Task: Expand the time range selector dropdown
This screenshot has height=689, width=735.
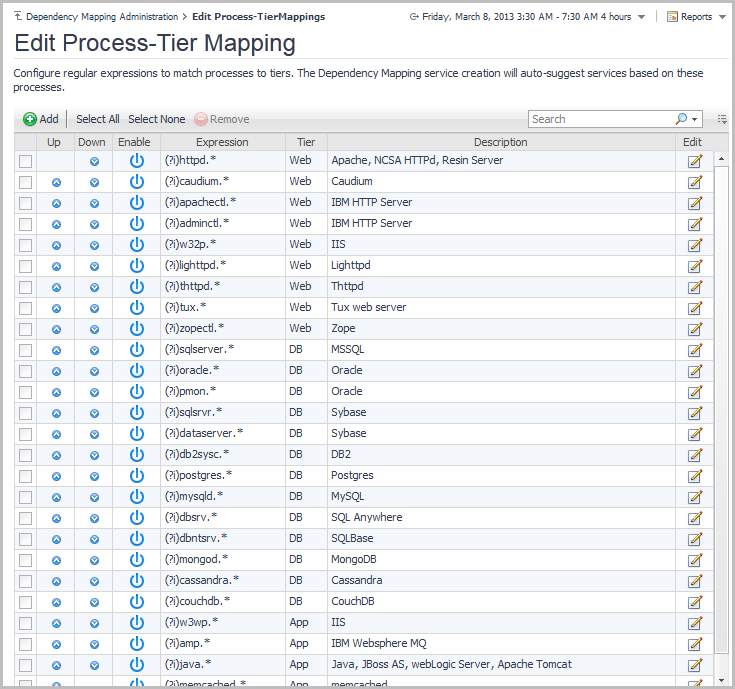Action: (641, 17)
